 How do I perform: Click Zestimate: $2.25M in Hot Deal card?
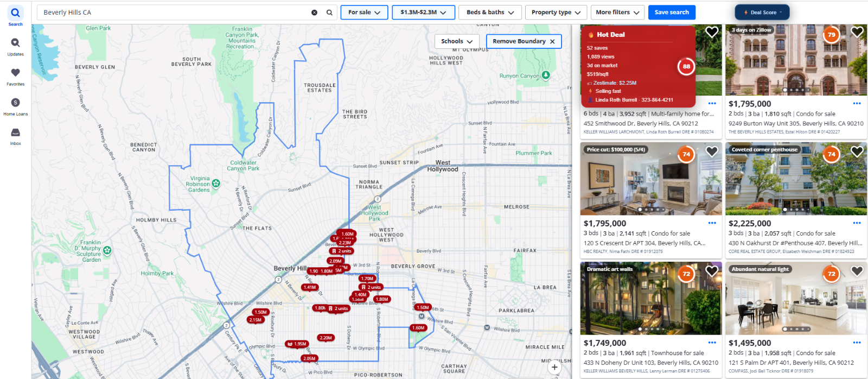coord(615,83)
